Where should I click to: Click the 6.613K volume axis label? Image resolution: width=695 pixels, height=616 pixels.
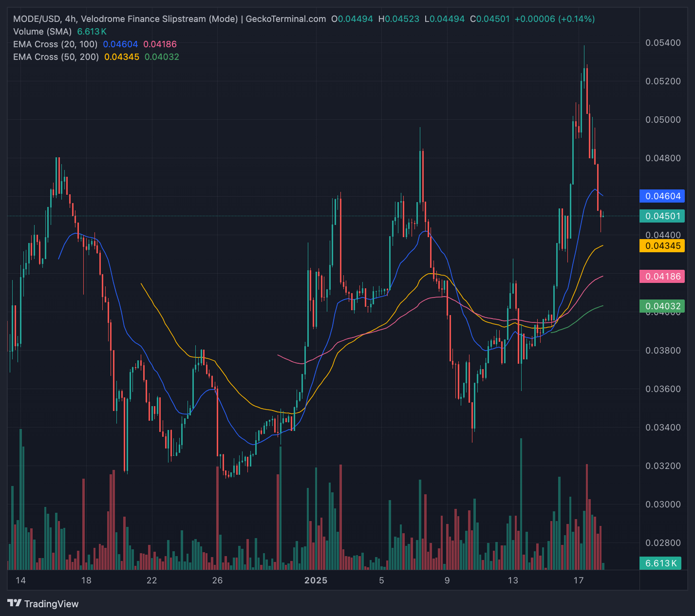tap(661, 563)
